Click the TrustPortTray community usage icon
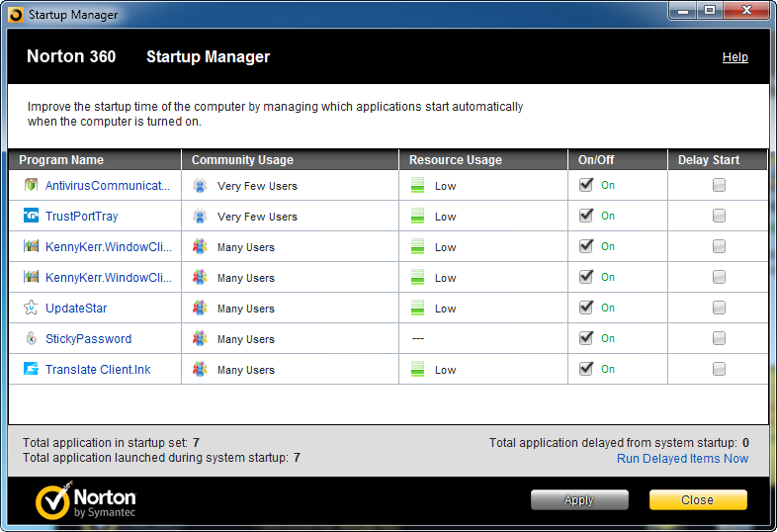The height and width of the screenshot is (532, 777). pos(201,217)
